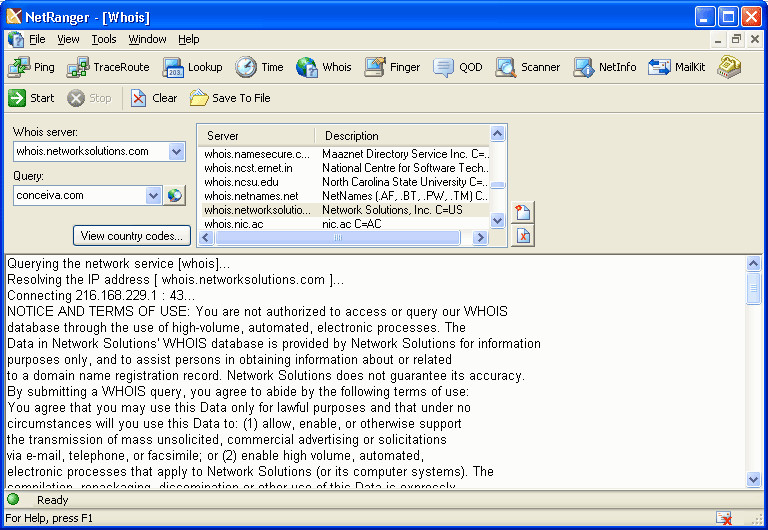Open the File menu
Screen dimensions: 768x530
[37, 39]
